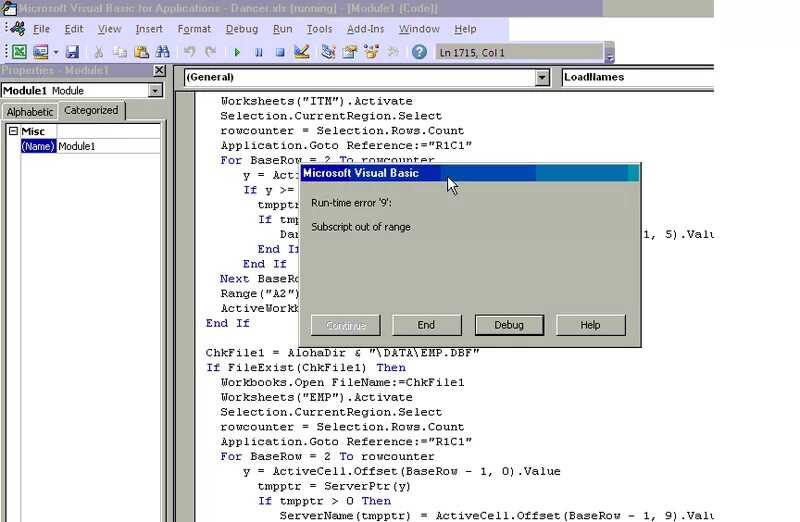Open the Insert object dropdown arrow in toolbar
This screenshot has height=522, width=800.
(x=56, y=52)
